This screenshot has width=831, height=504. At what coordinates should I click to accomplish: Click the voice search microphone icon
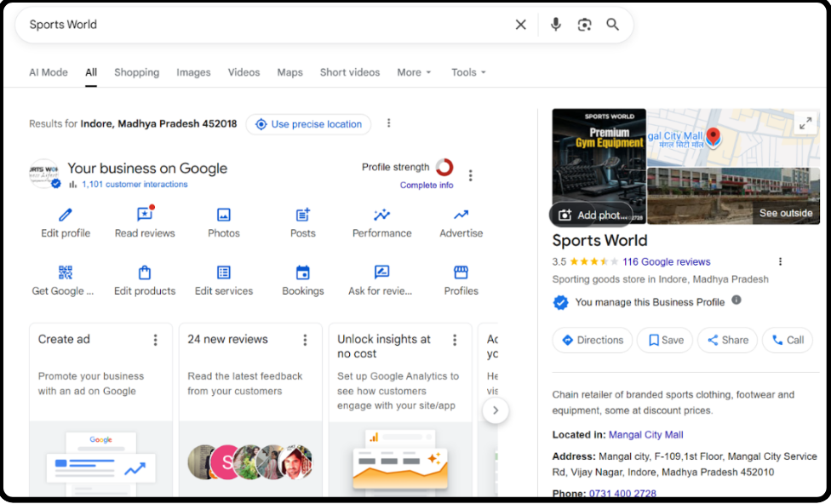[x=556, y=25]
